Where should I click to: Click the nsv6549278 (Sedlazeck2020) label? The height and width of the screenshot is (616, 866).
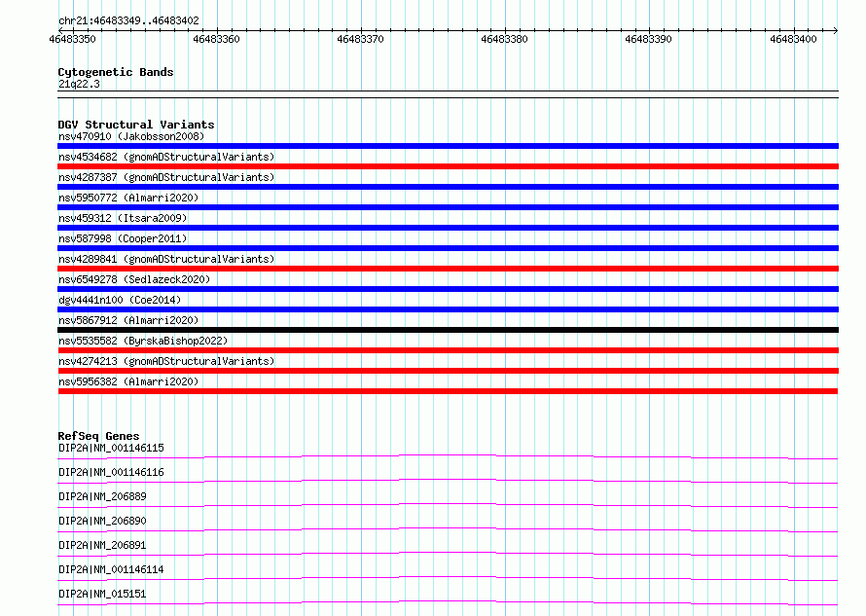pyautogui.click(x=134, y=279)
